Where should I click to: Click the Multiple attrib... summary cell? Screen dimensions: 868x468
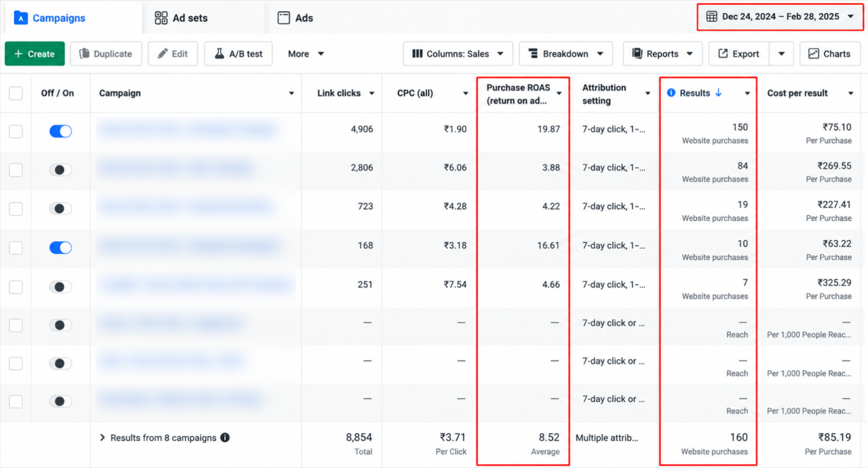[607, 438]
